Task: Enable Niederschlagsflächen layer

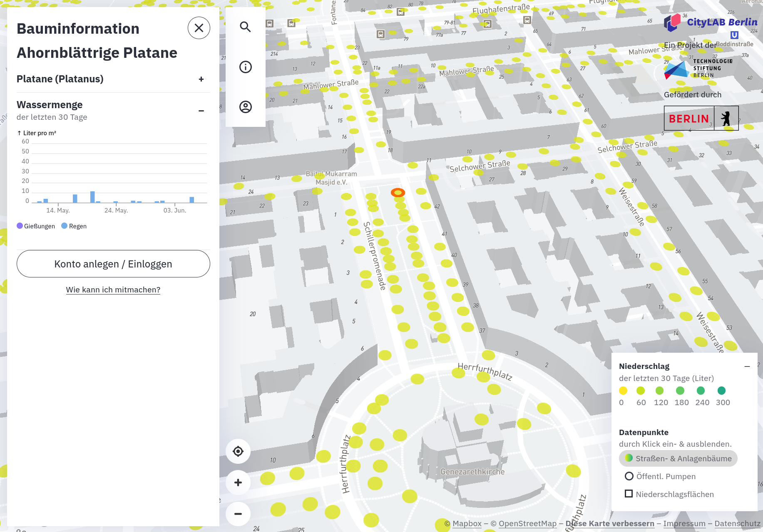Action: (669, 494)
